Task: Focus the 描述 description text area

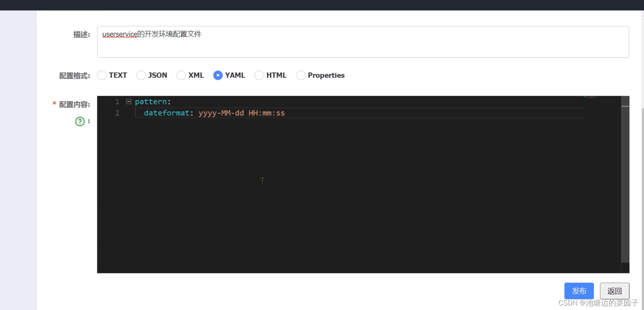Action: 363,42
